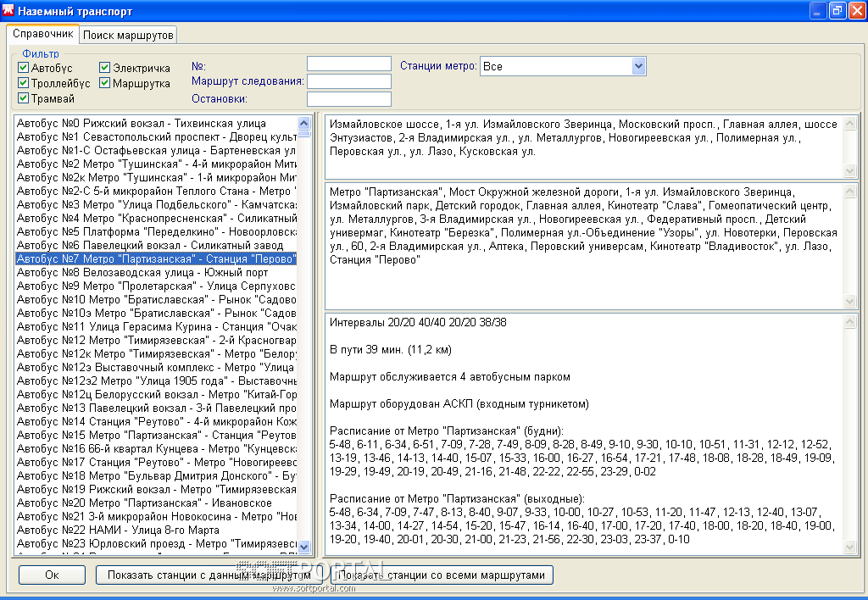Click "Маршрут обслуживается 4 автобусным парком" text
This screenshot has height=600, width=868.
click(x=449, y=377)
